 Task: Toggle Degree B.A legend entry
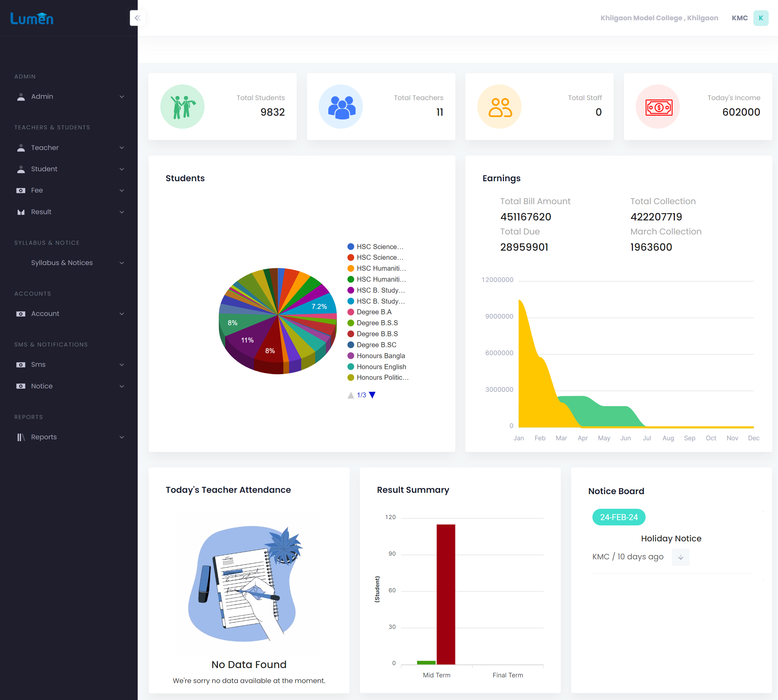(370, 312)
